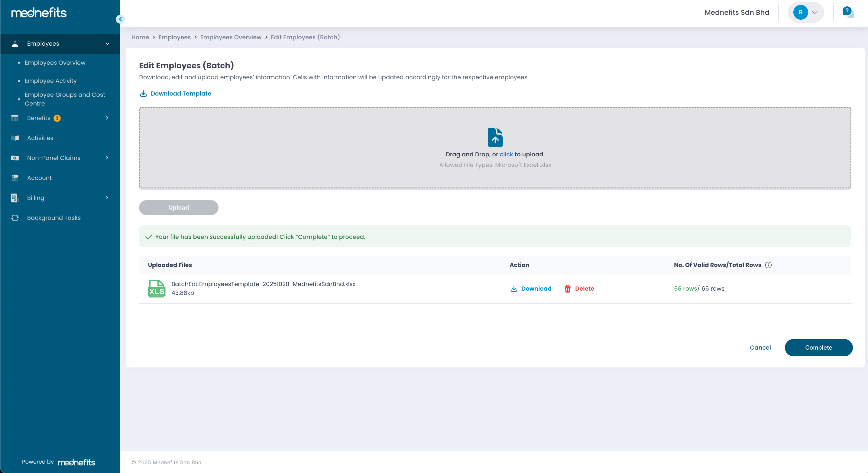
Task: Collapse the Employees sidebar menu chevron
Action: [x=108, y=44]
